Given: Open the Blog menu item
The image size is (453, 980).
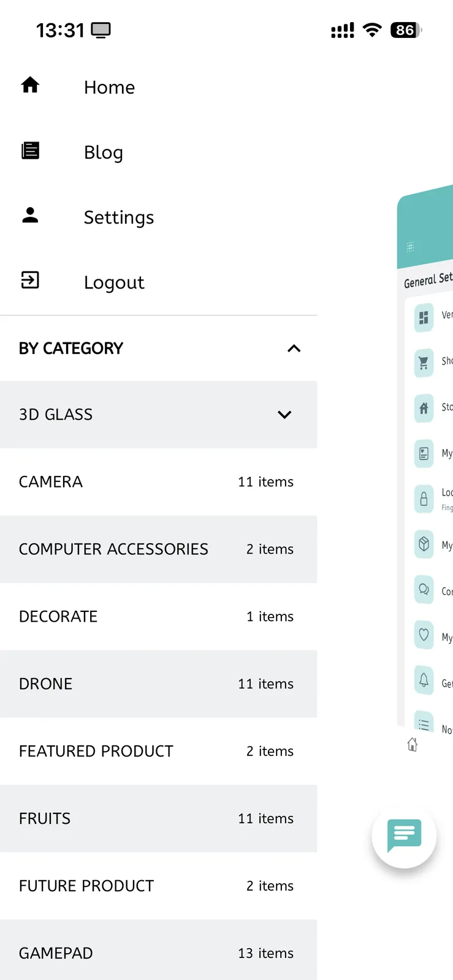Looking at the screenshot, I should point(158,152).
